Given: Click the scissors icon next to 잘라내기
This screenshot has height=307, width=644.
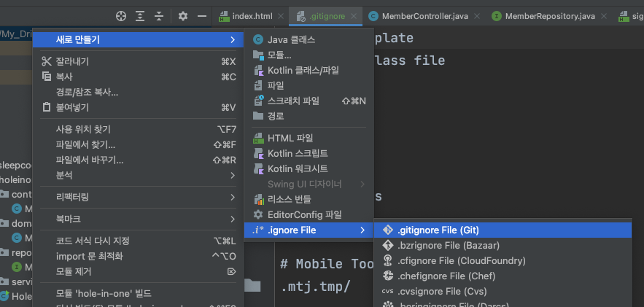Looking at the screenshot, I should (47, 61).
